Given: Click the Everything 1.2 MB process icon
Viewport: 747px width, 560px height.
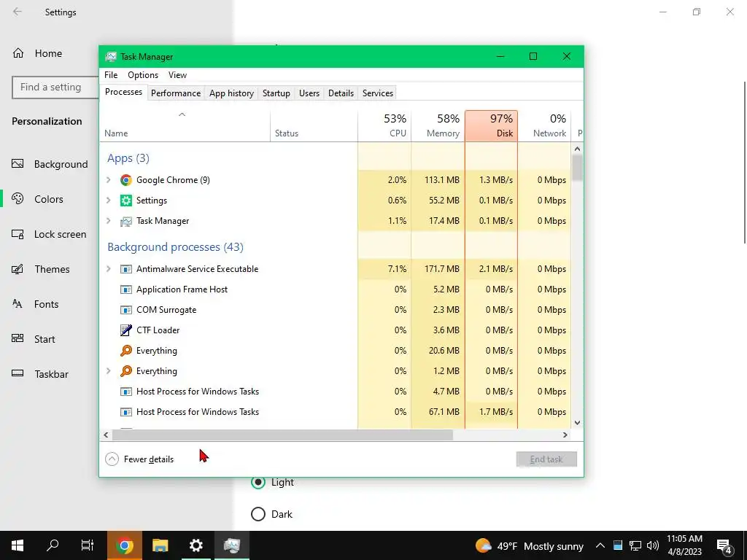Looking at the screenshot, I should click(x=125, y=371).
